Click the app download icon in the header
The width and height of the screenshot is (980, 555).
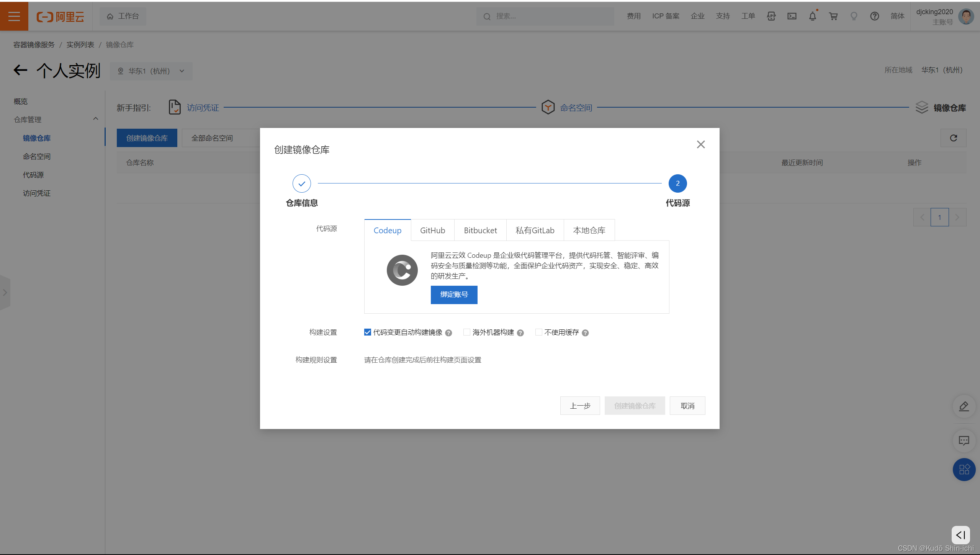pos(771,16)
